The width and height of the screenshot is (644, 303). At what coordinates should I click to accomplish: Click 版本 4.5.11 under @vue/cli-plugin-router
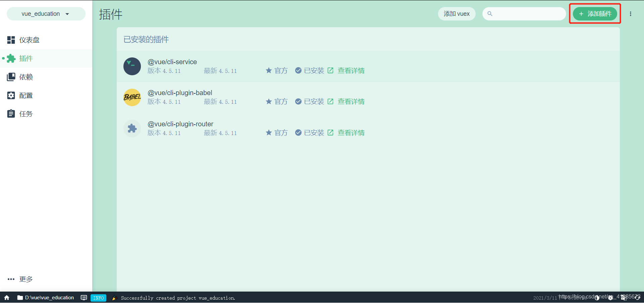(x=164, y=133)
